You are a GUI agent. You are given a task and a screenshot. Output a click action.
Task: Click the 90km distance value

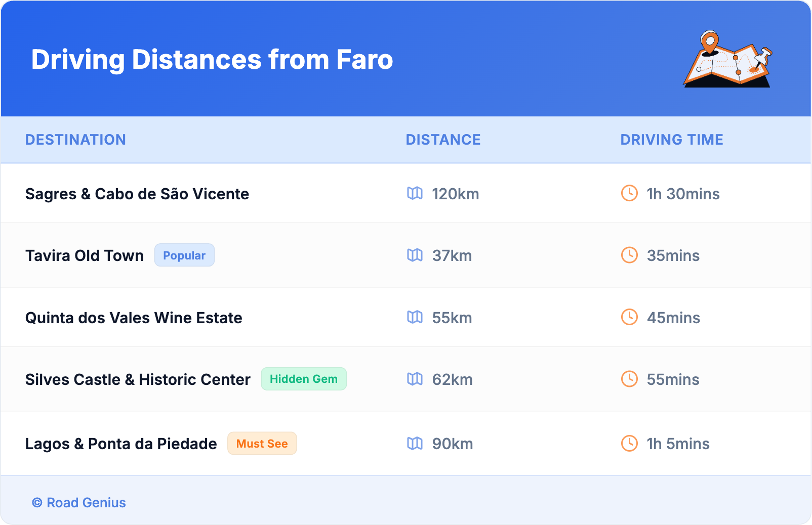[453, 444]
